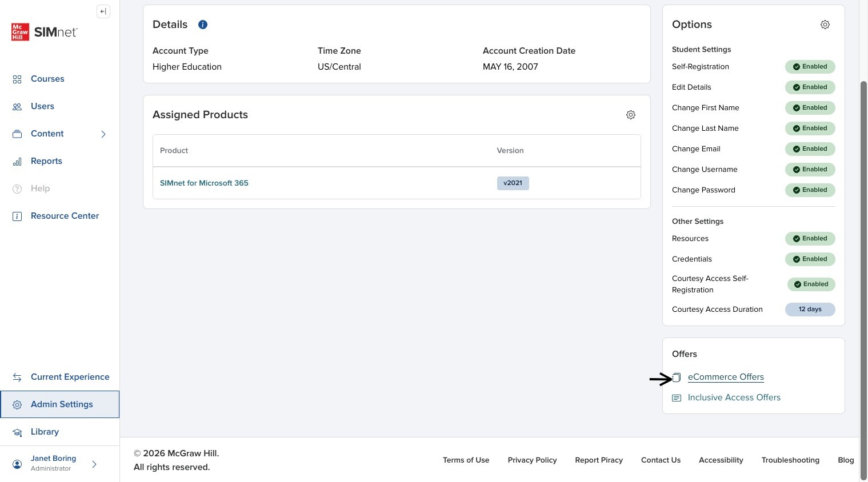Open the Inclusive Access Offers link
This screenshot has width=868, height=482.
pos(734,397)
